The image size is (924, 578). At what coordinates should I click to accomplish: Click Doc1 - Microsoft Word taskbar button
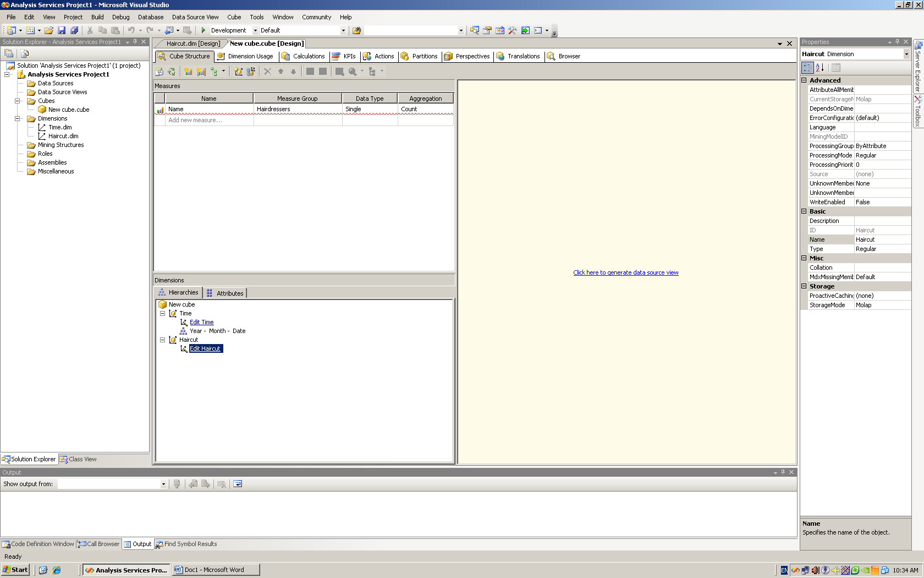[x=216, y=570]
